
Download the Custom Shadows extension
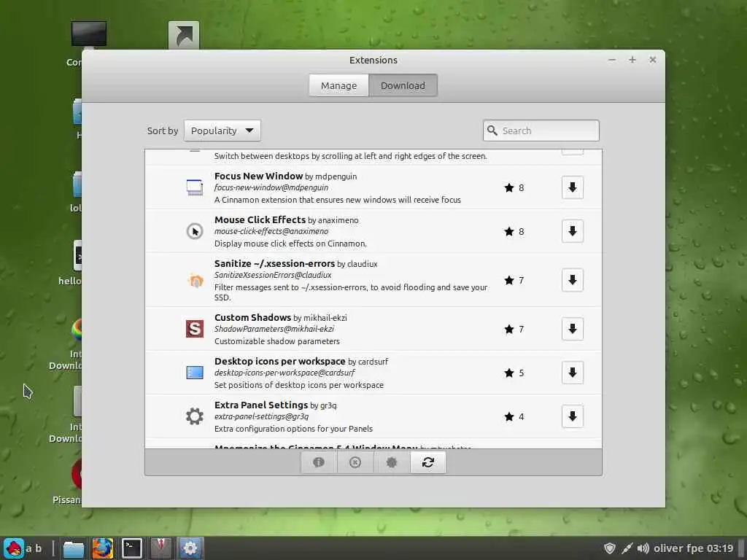click(x=572, y=329)
